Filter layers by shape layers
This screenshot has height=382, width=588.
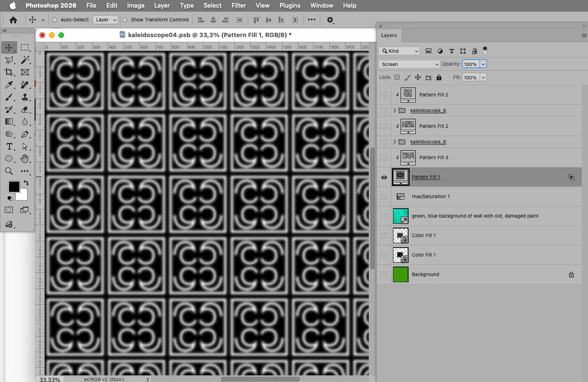[463, 51]
